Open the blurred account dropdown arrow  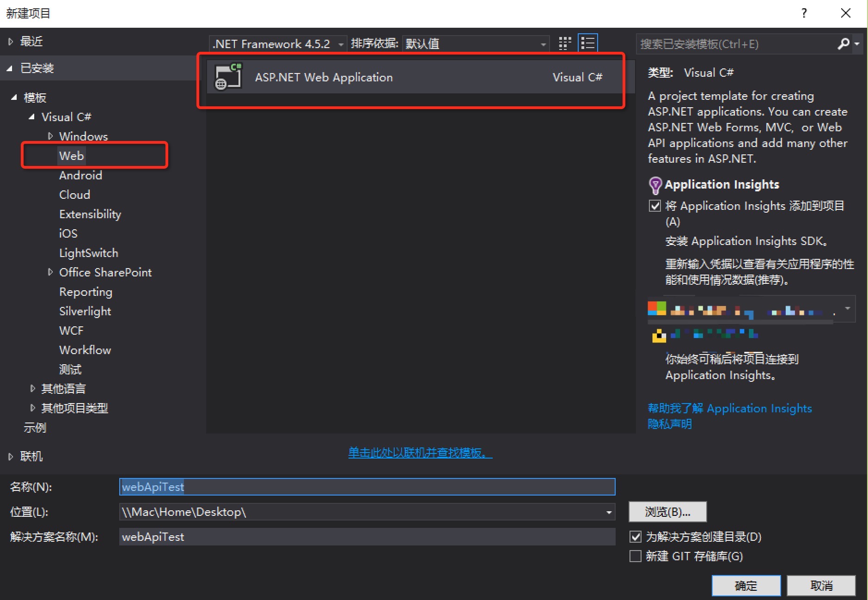click(848, 308)
